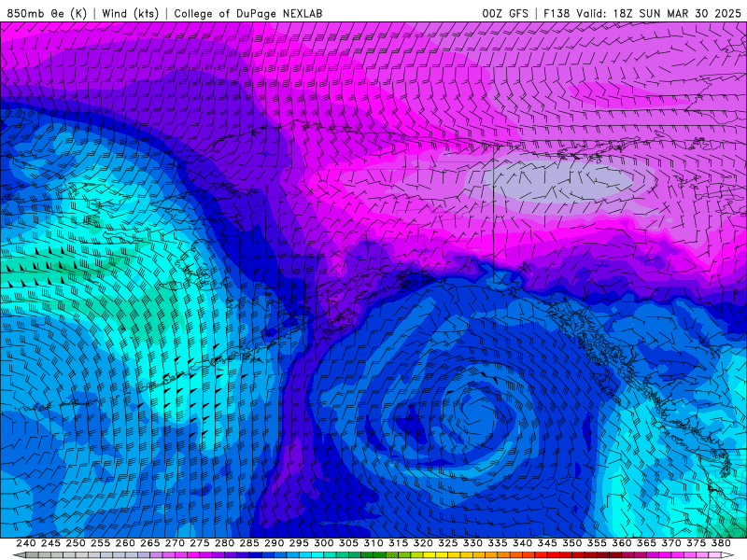
Task: Click the 240 value on the color scale
Action: pos(26,543)
